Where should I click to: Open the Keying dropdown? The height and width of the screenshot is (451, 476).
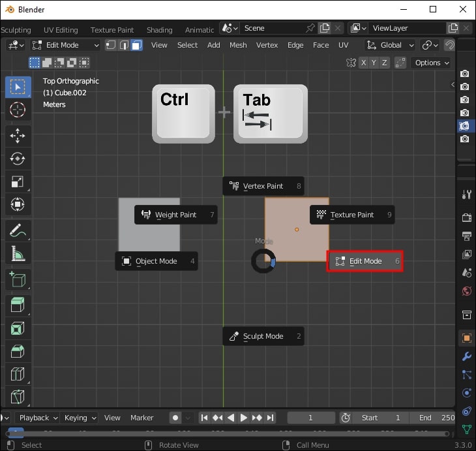pos(80,418)
